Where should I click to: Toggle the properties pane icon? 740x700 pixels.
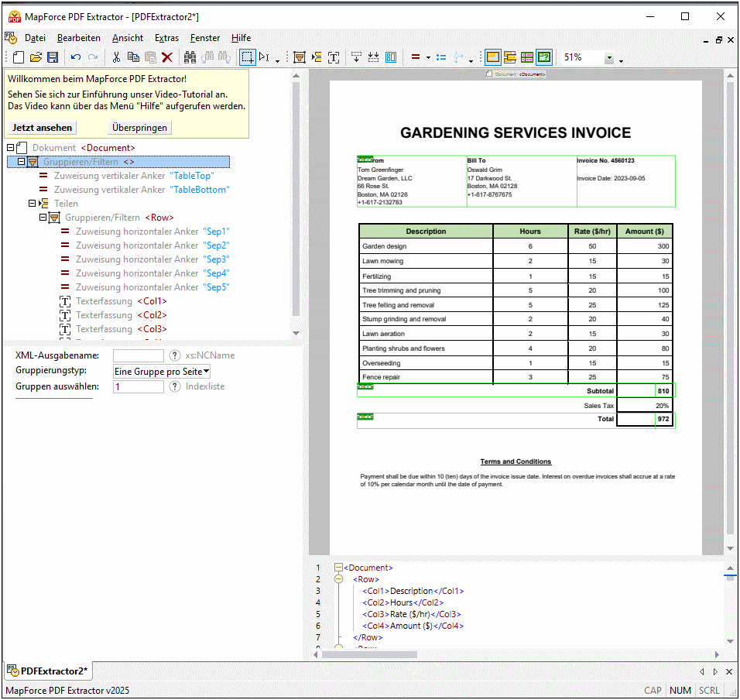tap(527, 57)
